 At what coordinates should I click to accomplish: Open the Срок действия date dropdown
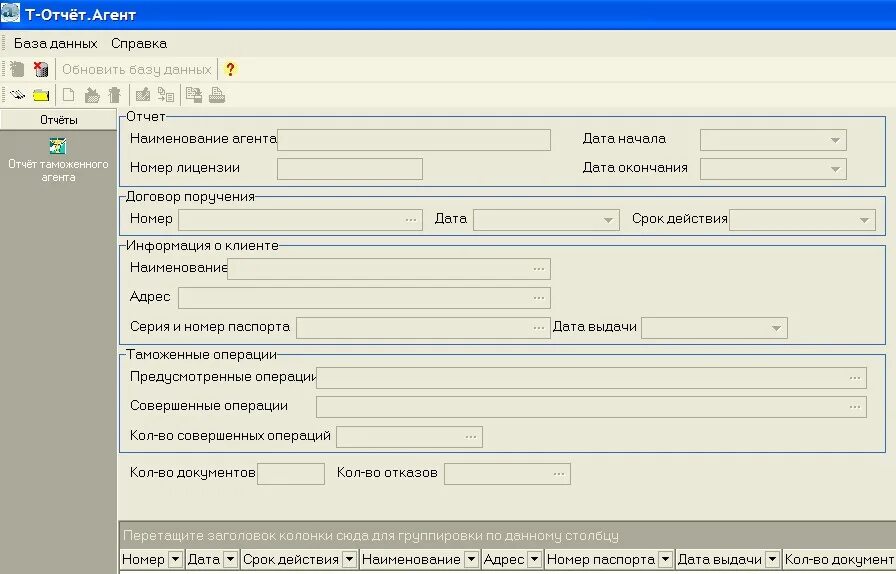[x=864, y=220]
